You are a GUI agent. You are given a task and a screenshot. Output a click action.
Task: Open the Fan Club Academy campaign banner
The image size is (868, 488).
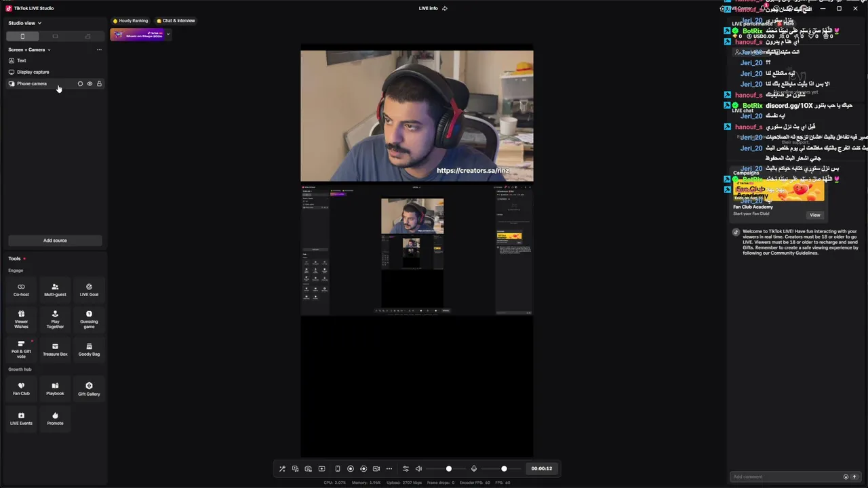(x=778, y=190)
